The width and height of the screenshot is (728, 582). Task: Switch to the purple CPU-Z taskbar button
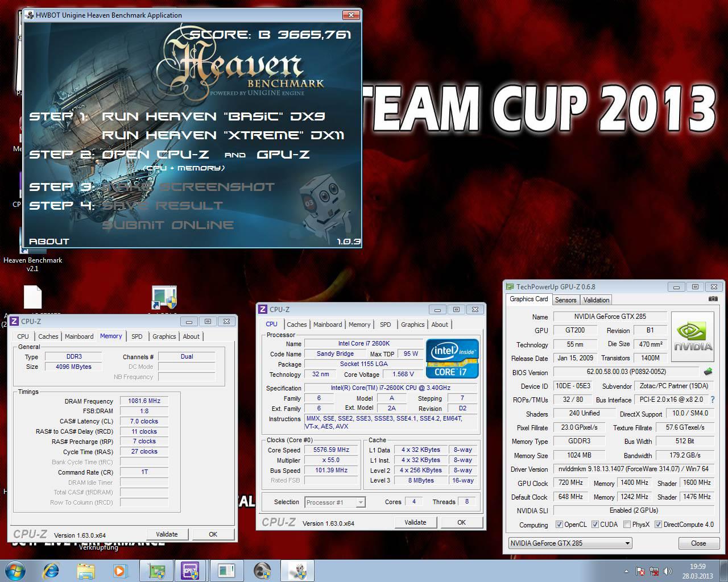click(190, 571)
